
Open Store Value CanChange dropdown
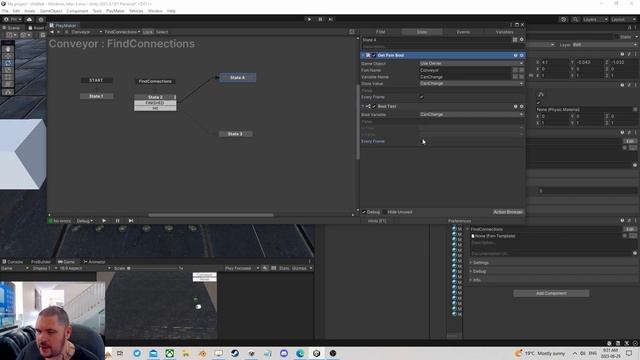pyautogui.click(x=471, y=83)
